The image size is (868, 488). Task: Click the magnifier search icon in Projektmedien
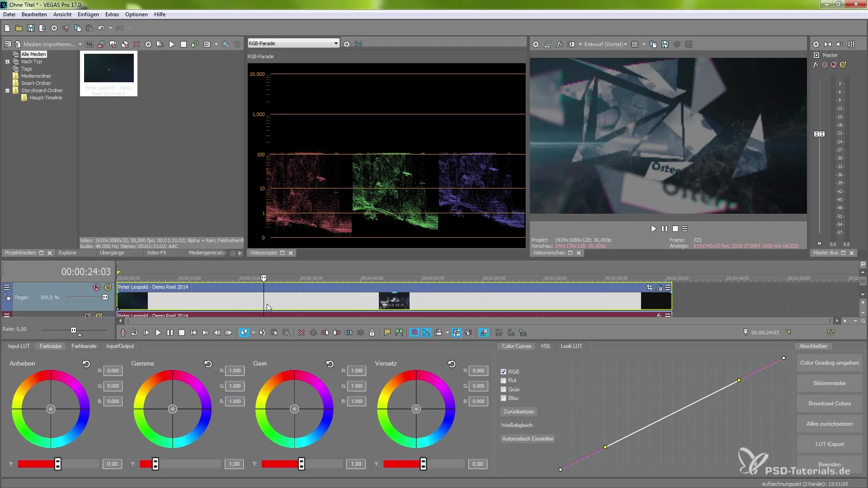tap(225, 44)
